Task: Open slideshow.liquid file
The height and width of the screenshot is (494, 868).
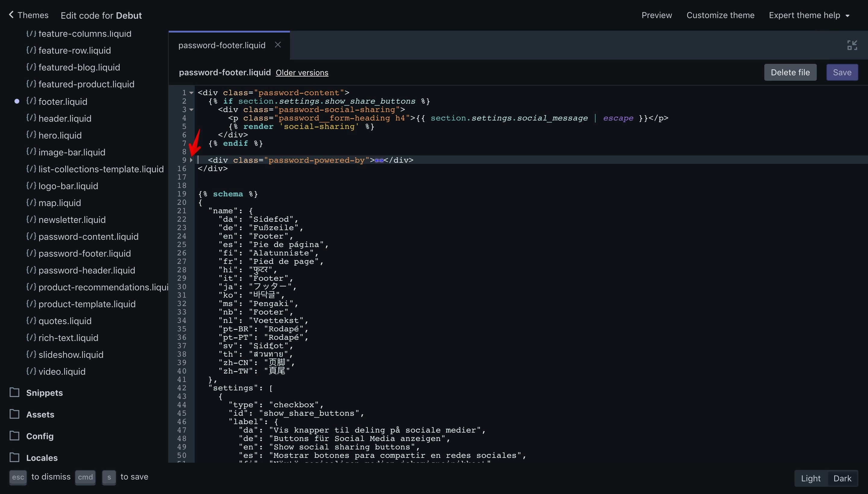Action: coord(71,355)
